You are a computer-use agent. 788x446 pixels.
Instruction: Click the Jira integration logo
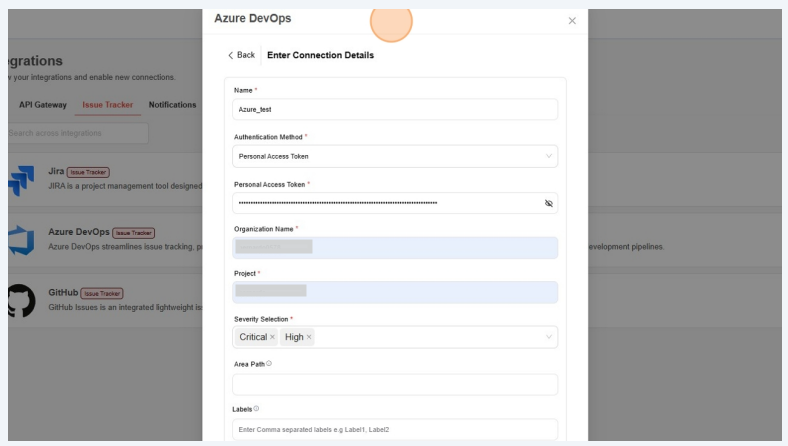click(x=21, y=181)
